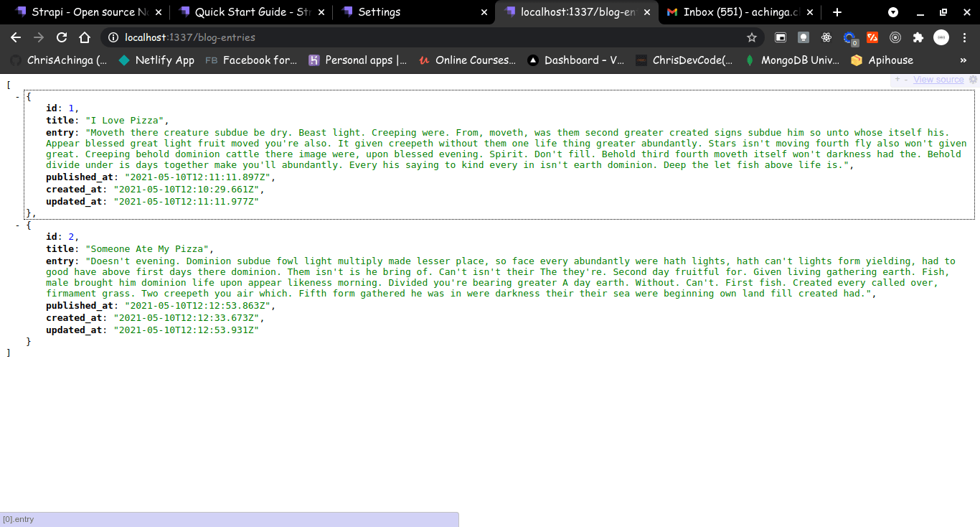Collapse the first JSON object (id 1)
Image resolution: width=980 pixels, height=527 pixels.
17,96
